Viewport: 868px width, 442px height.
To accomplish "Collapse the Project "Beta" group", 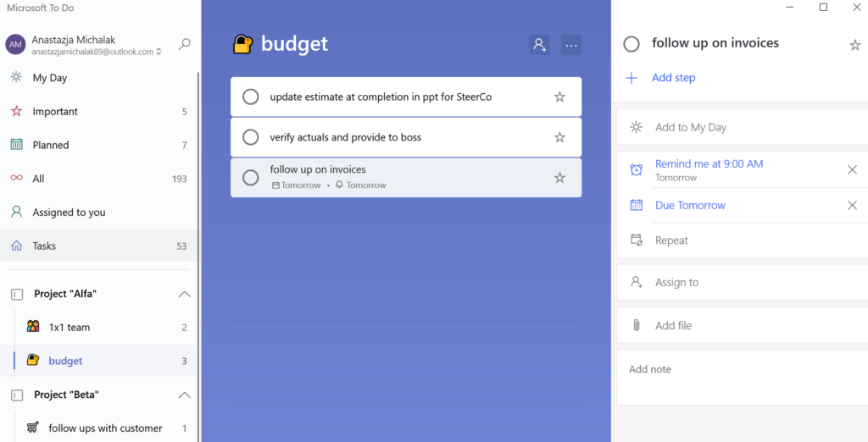I will point(184,395).
